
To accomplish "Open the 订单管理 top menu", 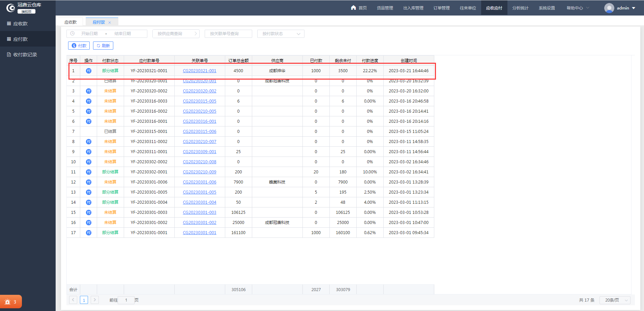I will [442, 8].
